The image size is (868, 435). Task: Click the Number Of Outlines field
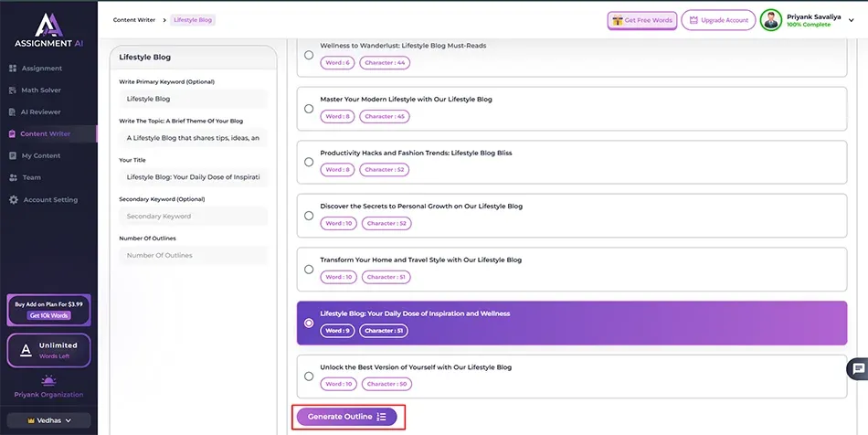[x=193, y=256]
